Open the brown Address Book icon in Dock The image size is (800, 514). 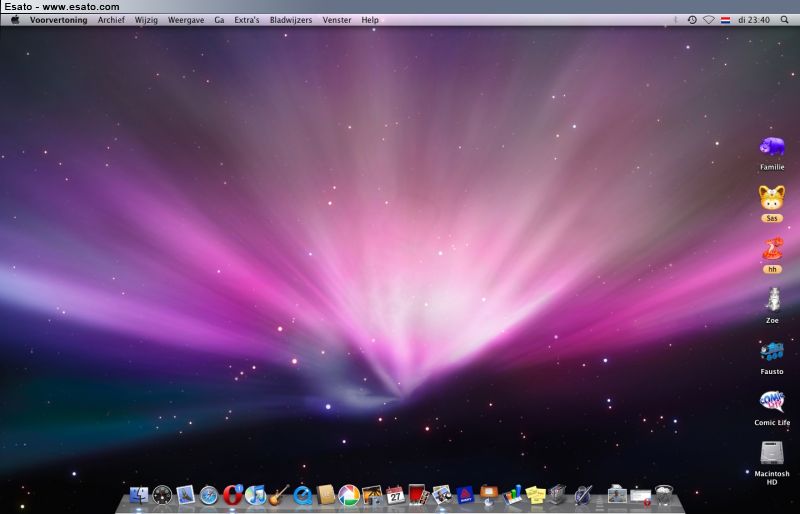326,495
